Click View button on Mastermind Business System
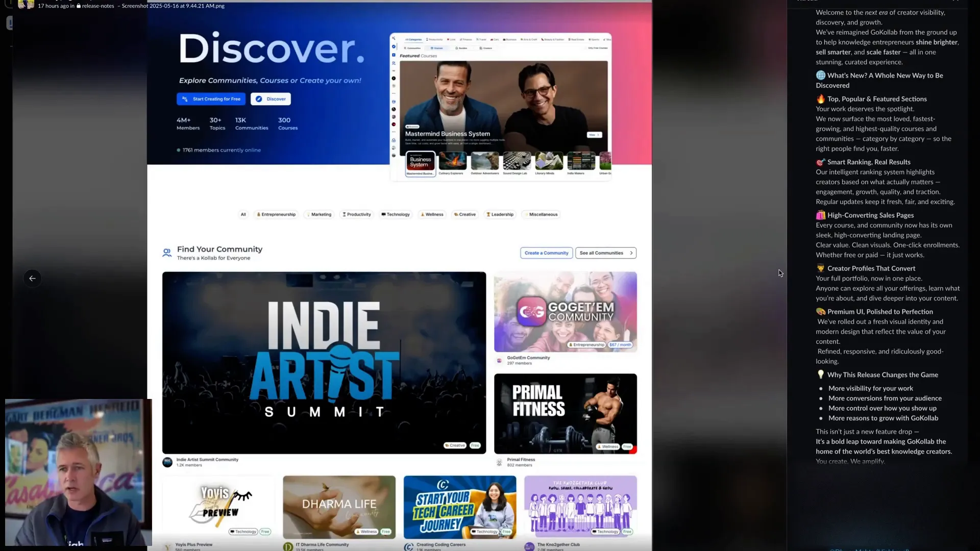Image resolution: width=980 pixels, height=551 pixels. coord(594,135)
